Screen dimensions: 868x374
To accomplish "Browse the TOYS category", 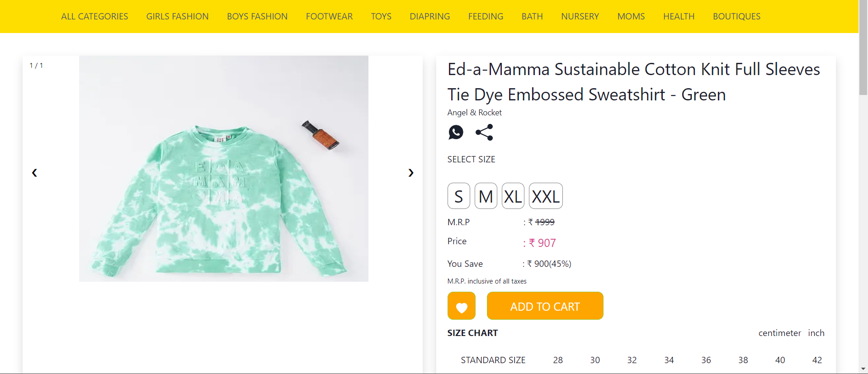I will point(381,17).
